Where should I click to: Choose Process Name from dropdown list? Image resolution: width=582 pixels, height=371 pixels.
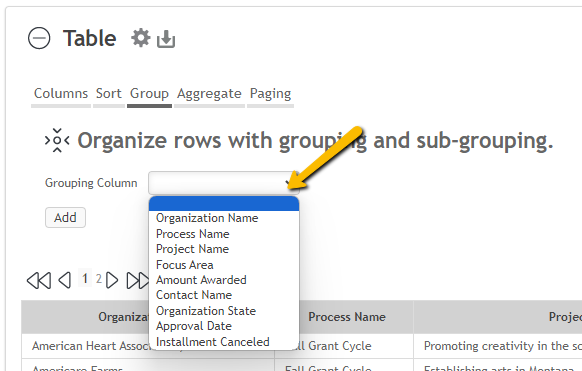point(224,234)
